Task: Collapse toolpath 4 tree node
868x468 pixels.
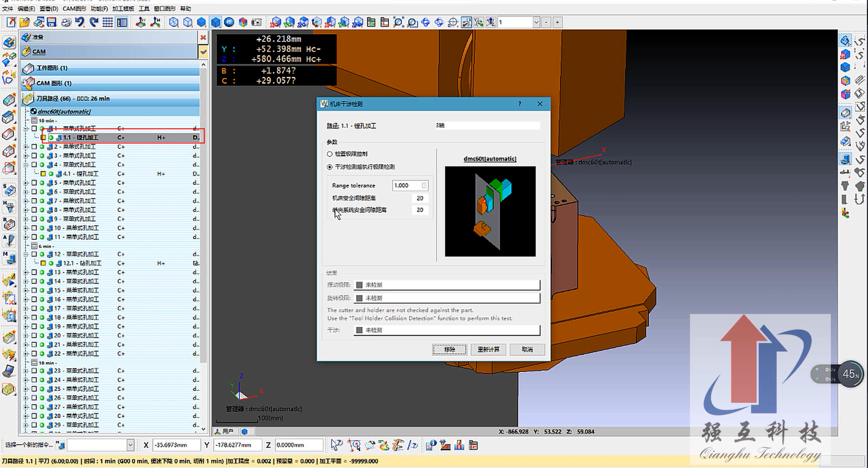Action: pos(27,165)
